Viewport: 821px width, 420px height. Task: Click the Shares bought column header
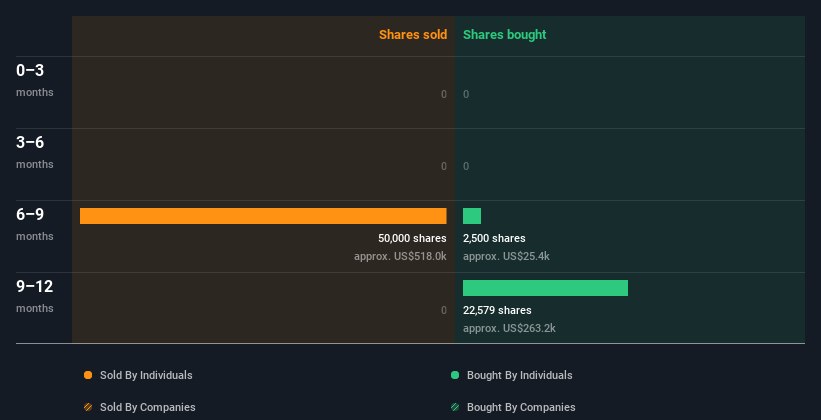(x=504, y=35)
